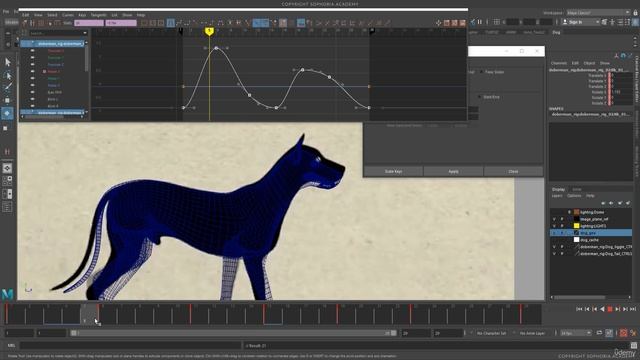
Task: Open the Sign In dropdown
Action: pos(581,22)
